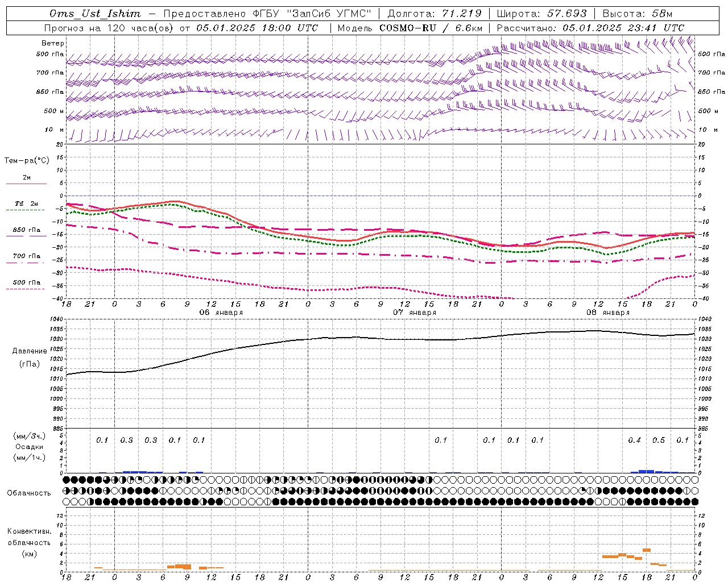The height and width of the screenshot is (582, 728).
Task: Click the Конвективн. convective cloud label
Action: click(29, 531)
